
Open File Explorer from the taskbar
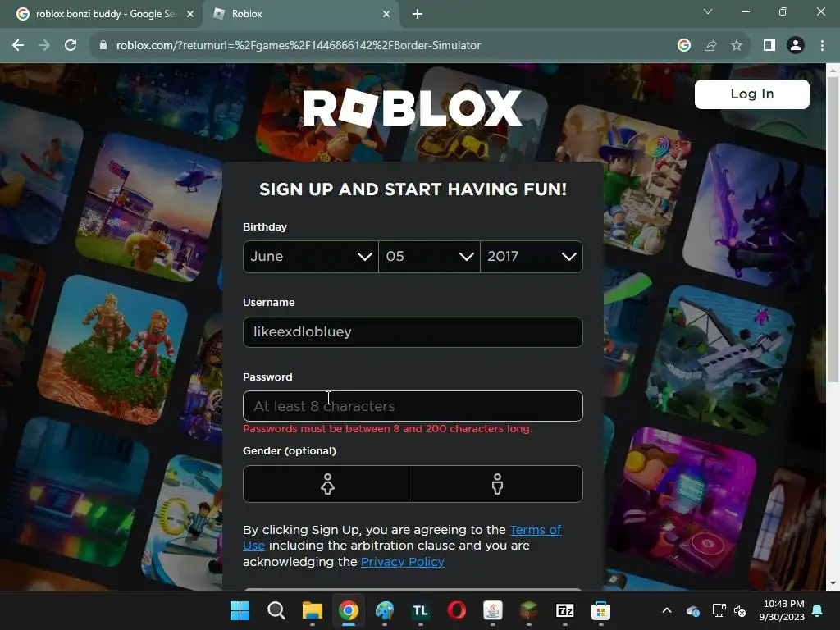[x=313, y=610]
